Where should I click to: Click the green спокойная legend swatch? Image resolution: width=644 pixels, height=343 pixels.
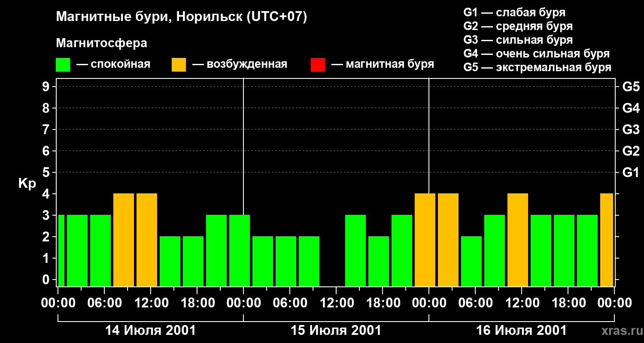[x=63, y=65]
